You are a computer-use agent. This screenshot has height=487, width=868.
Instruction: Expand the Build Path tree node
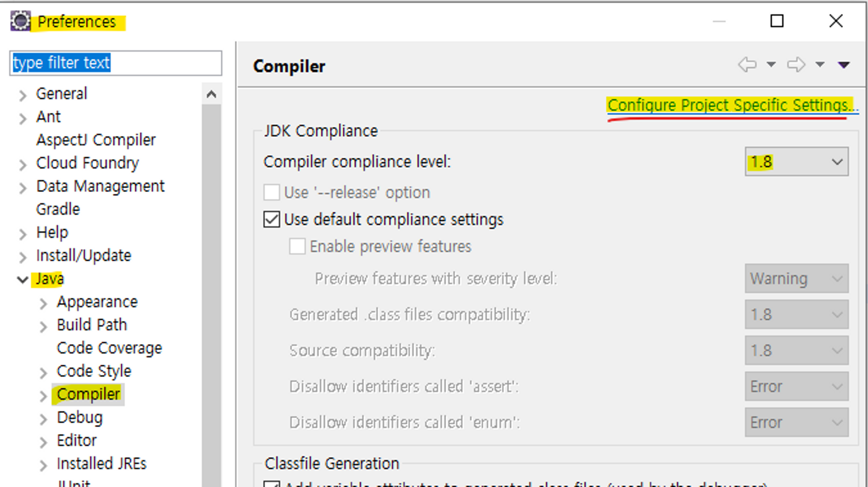pos(43,326)
